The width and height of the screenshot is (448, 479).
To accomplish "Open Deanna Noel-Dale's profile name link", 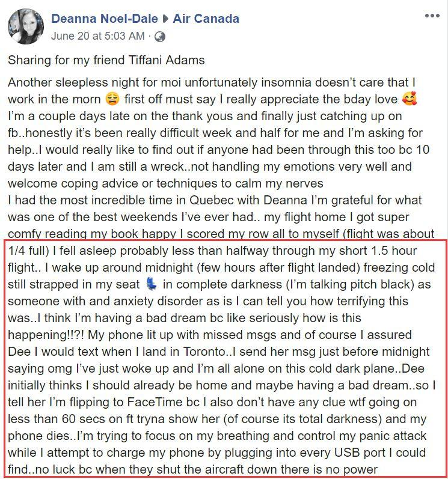I will tap(105, 19).
